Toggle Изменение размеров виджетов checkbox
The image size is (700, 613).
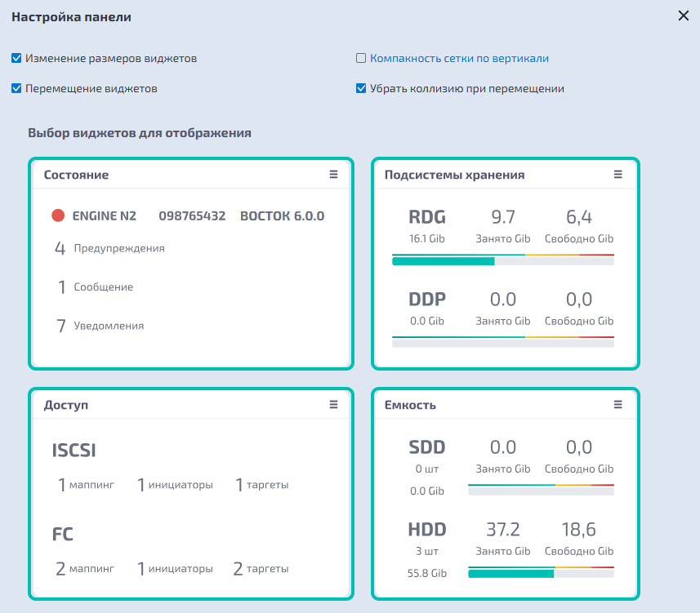16,59
